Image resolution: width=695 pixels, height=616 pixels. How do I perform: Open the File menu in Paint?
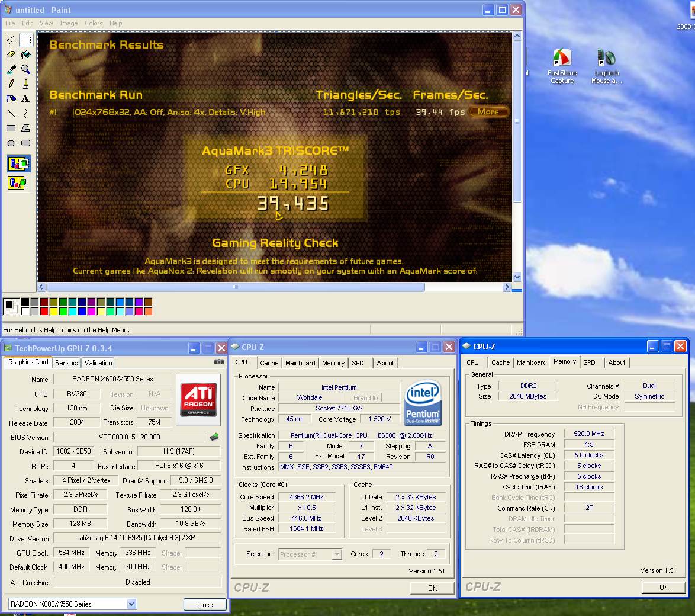[x=10, y=23]
